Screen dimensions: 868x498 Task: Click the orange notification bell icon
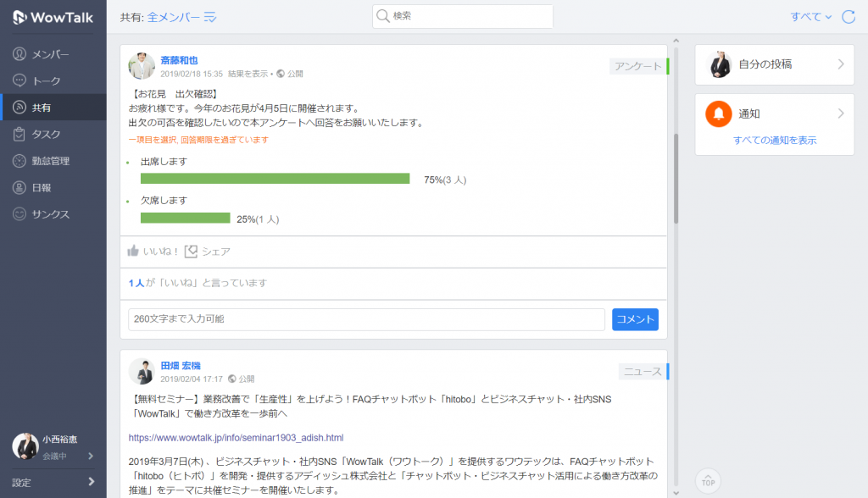(x=719, y=113)
